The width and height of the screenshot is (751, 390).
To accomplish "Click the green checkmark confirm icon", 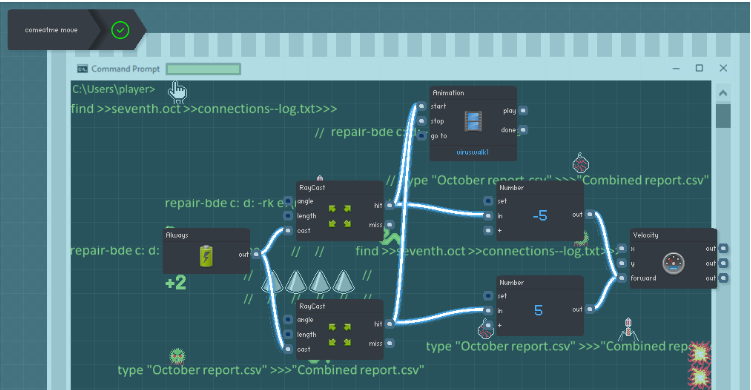I will coord(120,30).
